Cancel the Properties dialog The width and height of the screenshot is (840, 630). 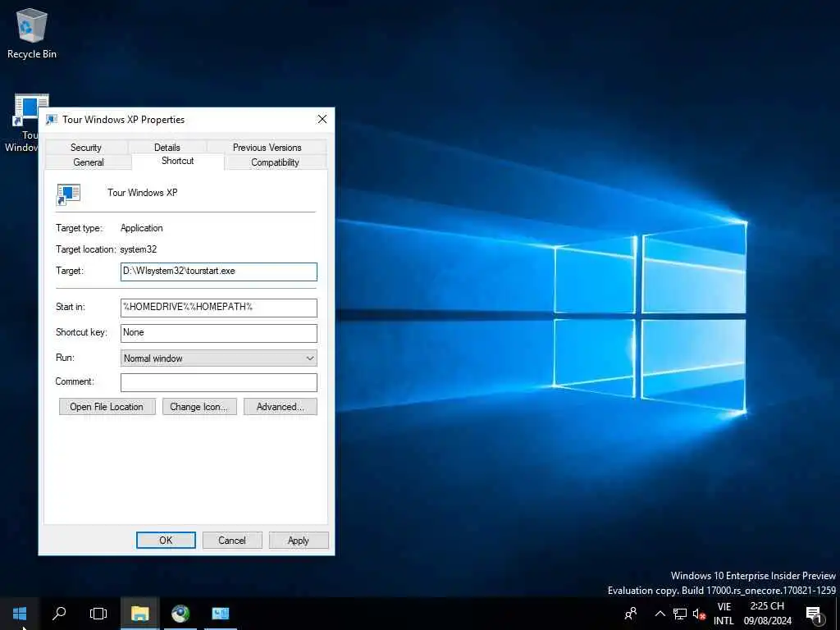(232, 540)
